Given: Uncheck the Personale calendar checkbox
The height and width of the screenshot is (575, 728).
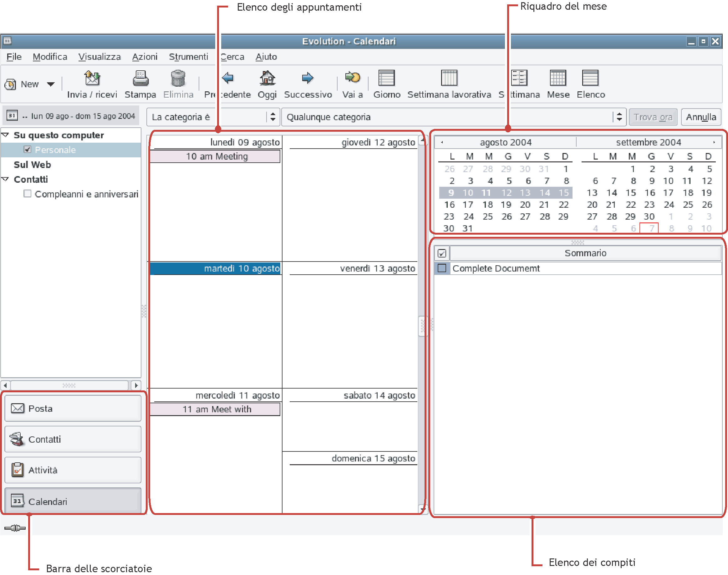Looking at the screenshot, I should click(x=28, y=150).
